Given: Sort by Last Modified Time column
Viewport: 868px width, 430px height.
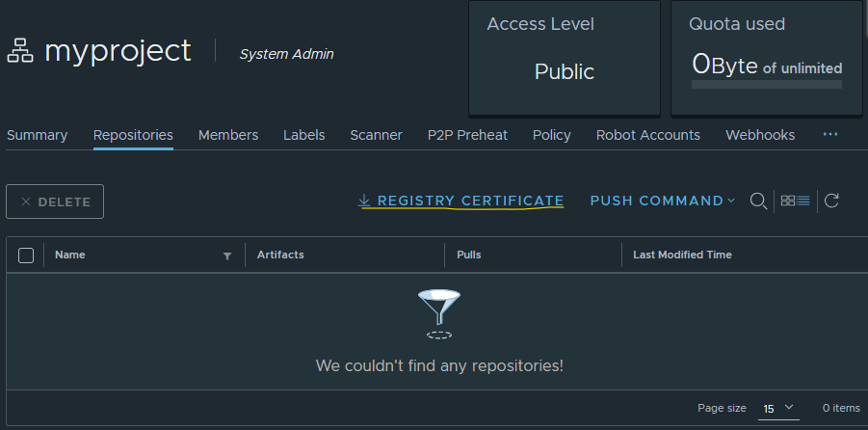Looking at the screenshot, I should point(682,255).
